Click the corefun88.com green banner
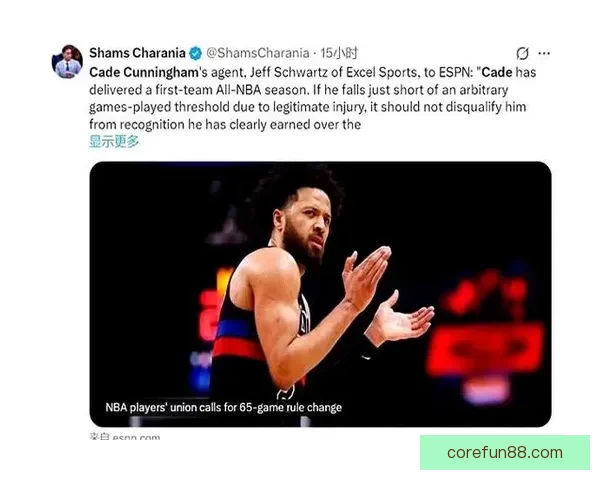This screenshot has width=600, height=480. click(505, 452)
